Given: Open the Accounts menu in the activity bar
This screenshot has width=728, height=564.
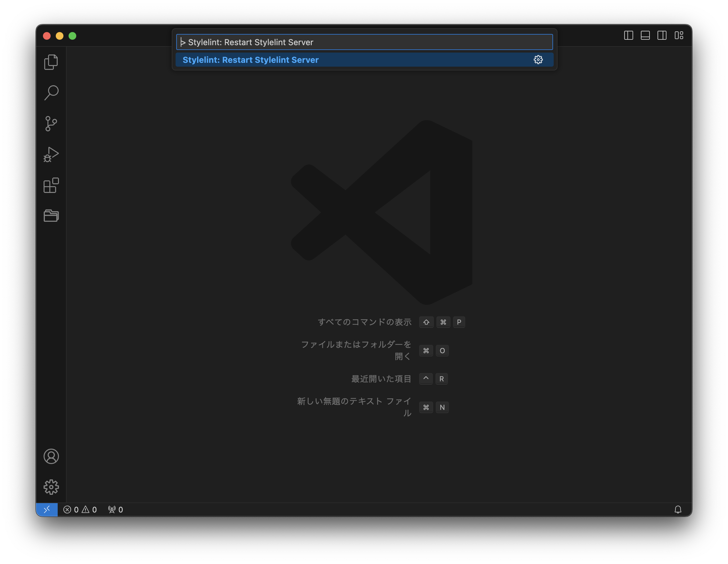Looking at the screenshot, I should pos(51,456).
